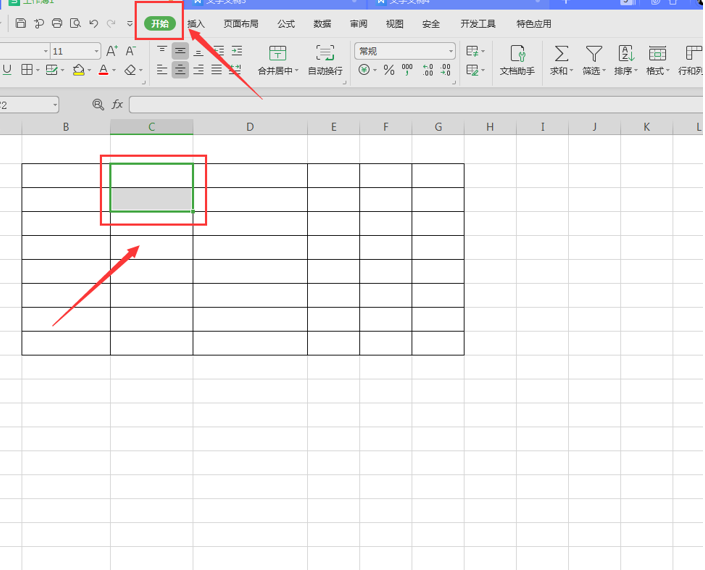
Task: Switch to the Page Layout (页面布局) tab
Action: pyautogui.click(x=241, y=24)
